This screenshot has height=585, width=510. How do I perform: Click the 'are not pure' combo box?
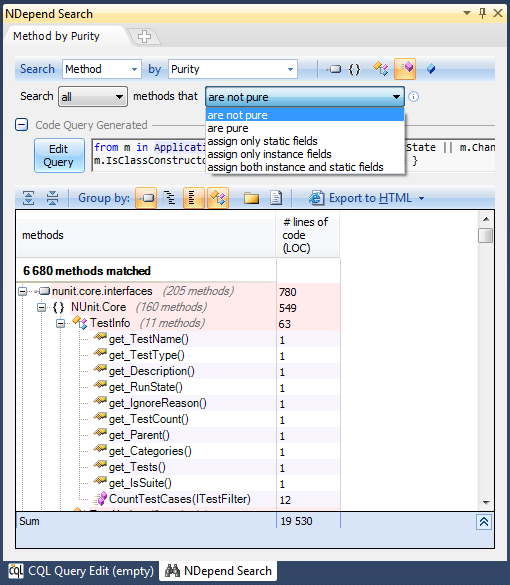(x=305, y=97)
